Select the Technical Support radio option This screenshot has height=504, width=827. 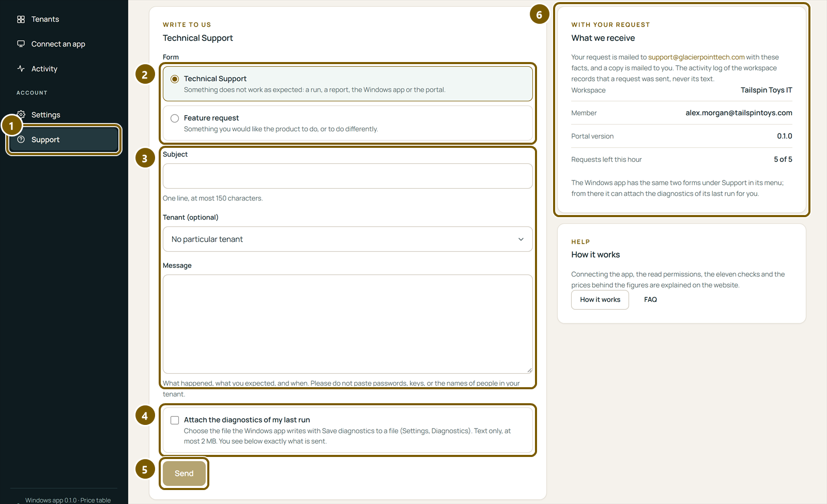coord(175,79)
